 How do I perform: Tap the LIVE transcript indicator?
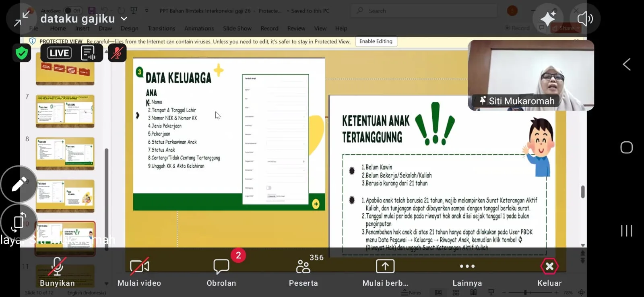pyautogui.click(x=59, y=53)
